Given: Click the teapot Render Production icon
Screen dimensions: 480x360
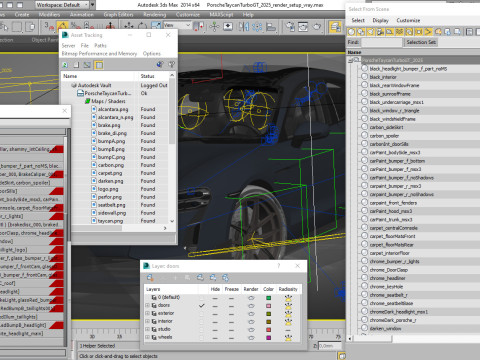Looking at the screenshot, I should [317, 26].
